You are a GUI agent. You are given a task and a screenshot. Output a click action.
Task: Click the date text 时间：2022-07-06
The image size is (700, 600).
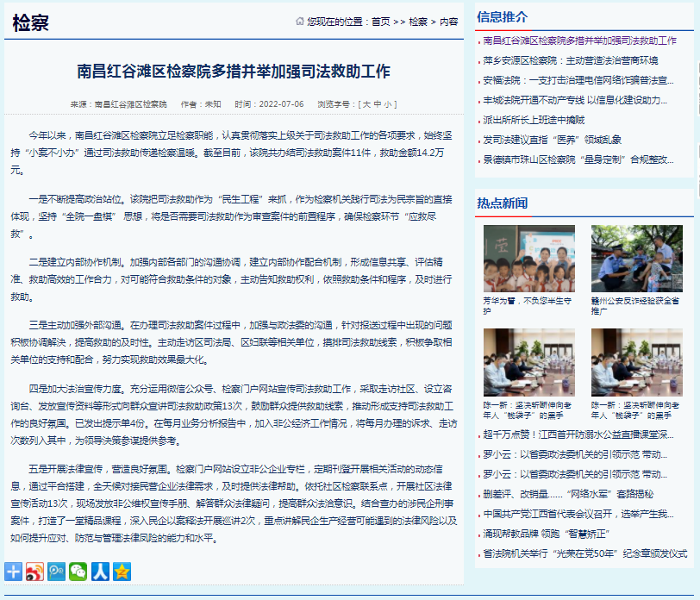click(269, 104)
